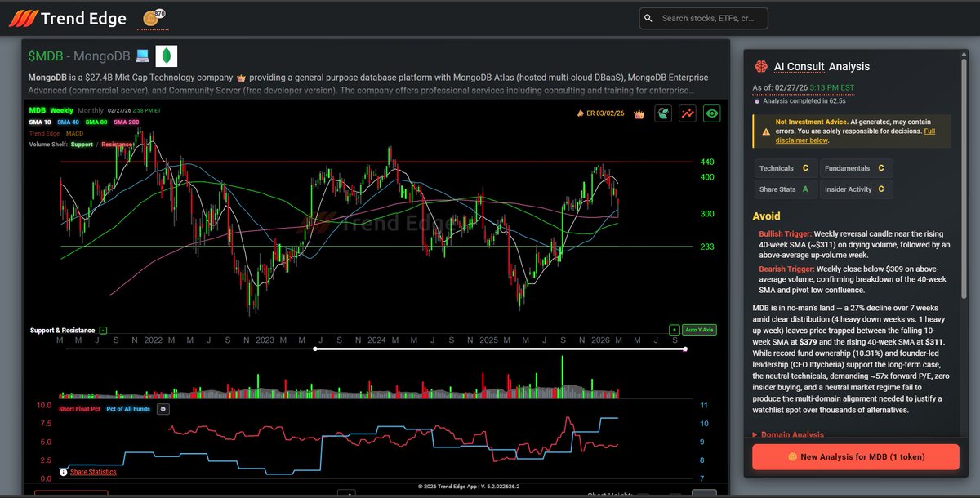Toggle the MACD indicator

pos(75,133)
